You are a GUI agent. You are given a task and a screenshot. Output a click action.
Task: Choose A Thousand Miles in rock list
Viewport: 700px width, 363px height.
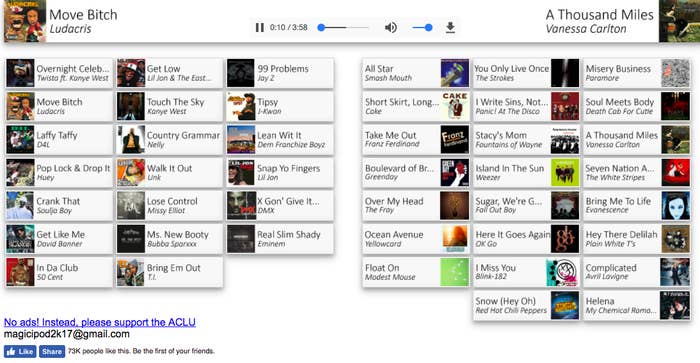pyautogui.click(x=637, y=140)
